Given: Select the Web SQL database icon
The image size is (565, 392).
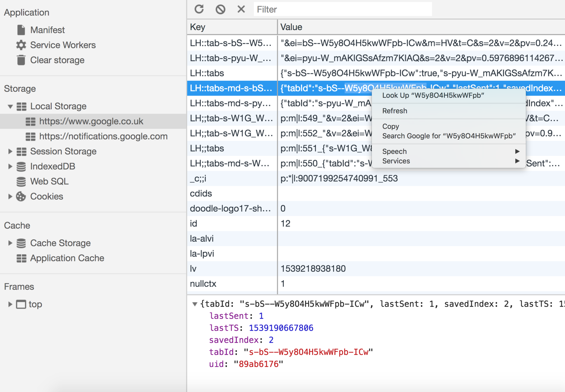Looking at the screenshot, I should click(21, 181).
